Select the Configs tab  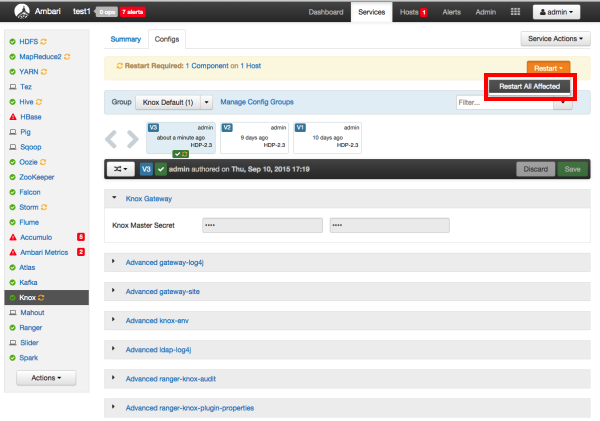167,39
